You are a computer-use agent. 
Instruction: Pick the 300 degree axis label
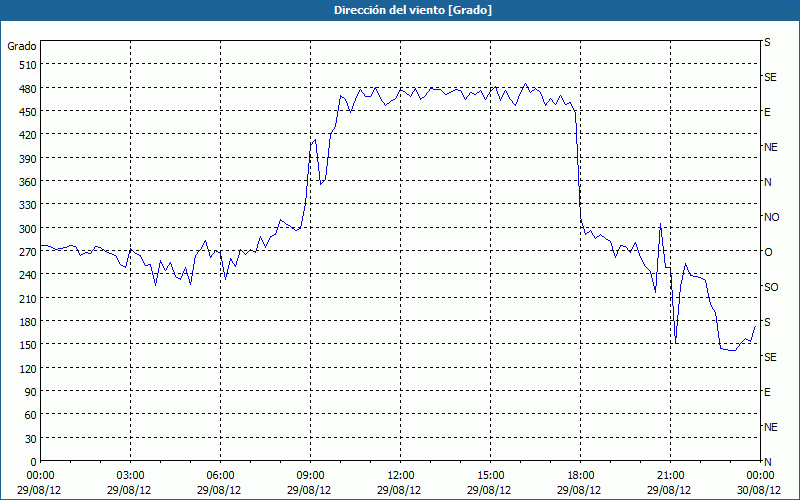point(29,229)
